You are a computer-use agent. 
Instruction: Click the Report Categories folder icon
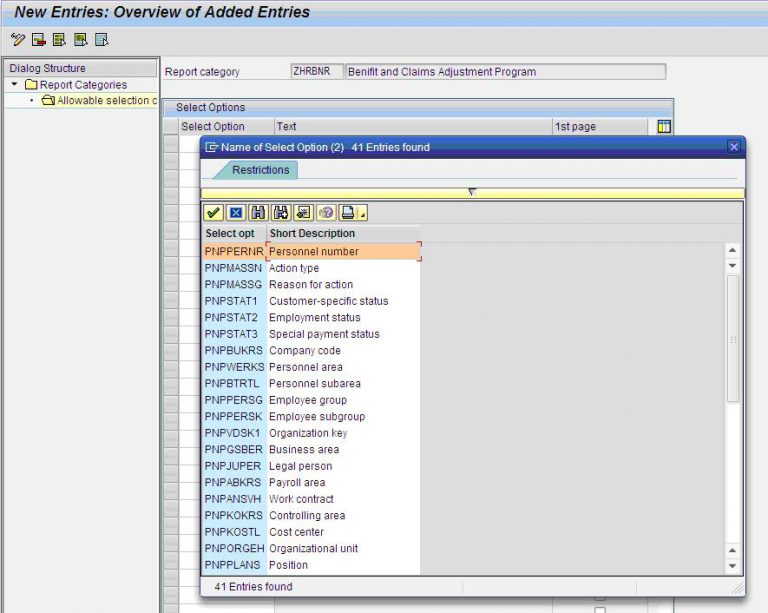point(31,85)
